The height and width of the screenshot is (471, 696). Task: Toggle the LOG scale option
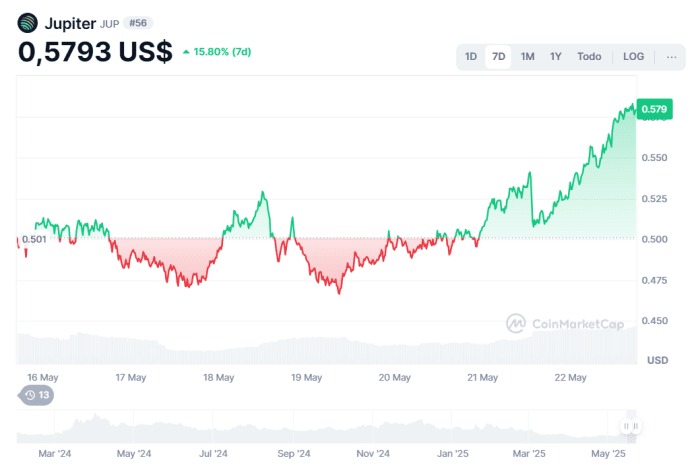pyautogui.click(x=633, y=57)
